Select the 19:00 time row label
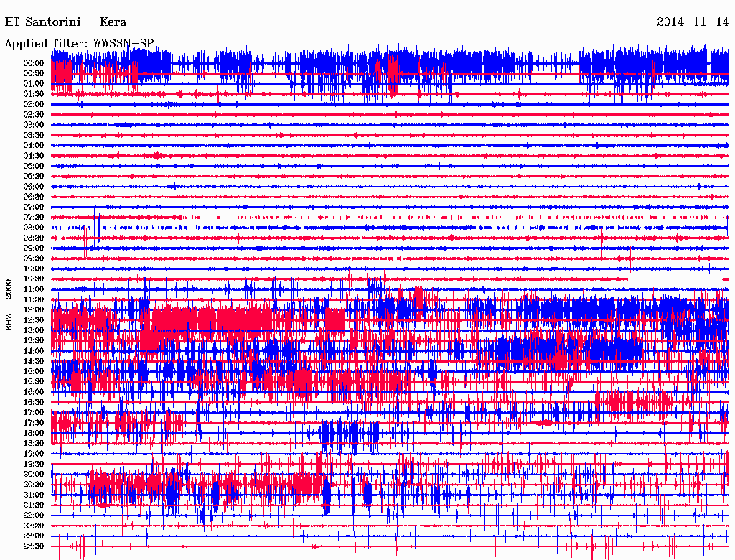Viewport: 735px width, 560px height. [x=34, y=454]
